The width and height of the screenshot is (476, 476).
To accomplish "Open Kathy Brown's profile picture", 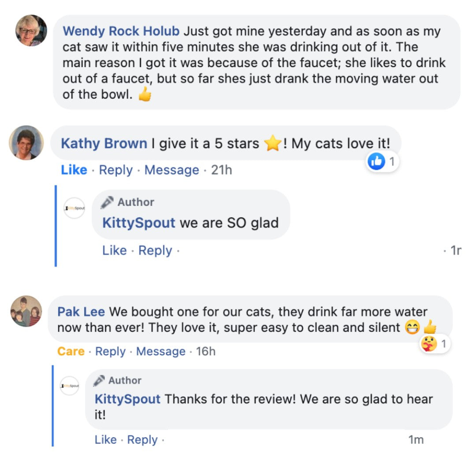I will 26,142.
